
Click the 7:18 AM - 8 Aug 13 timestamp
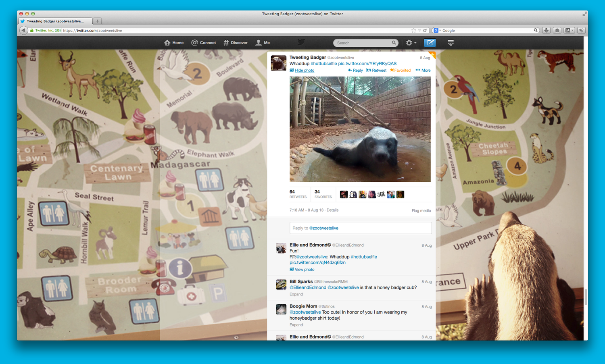pos(307,210)
